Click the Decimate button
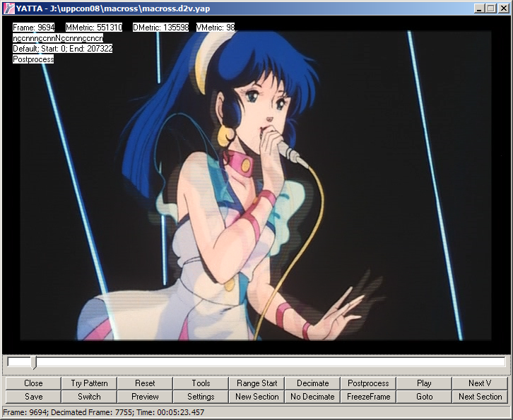This screenshot has height=420, width=513. click(x=312, y=383)
